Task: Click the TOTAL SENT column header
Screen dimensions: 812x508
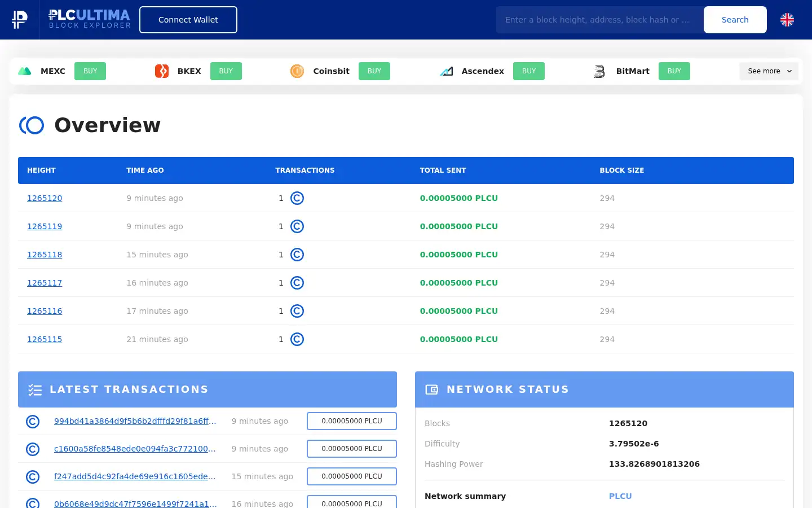Action: pyautogui.click(x=443, y=170)
